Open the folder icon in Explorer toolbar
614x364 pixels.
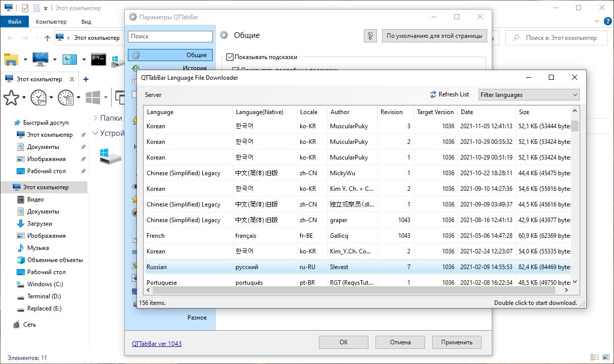(11, 60)
